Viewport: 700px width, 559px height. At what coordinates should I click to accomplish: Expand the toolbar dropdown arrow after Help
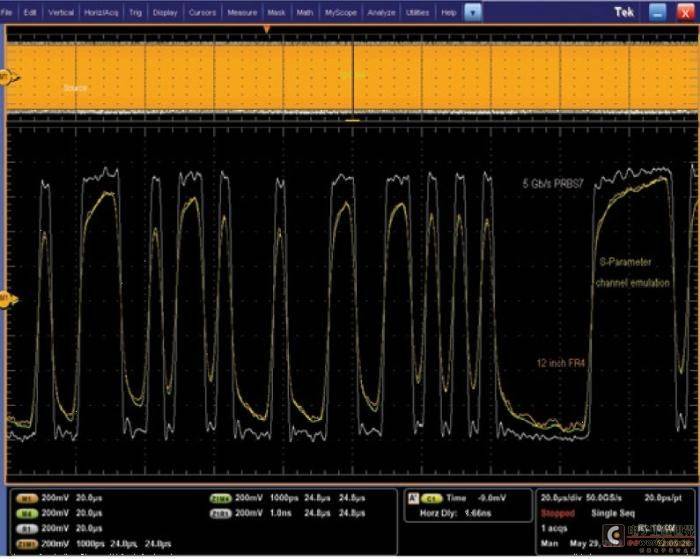click(473, 13)
